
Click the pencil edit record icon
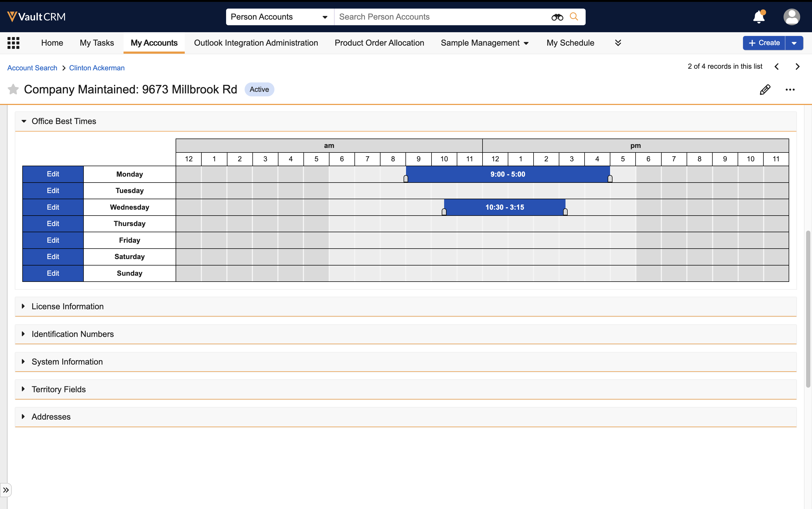click(x=765, y=90)
